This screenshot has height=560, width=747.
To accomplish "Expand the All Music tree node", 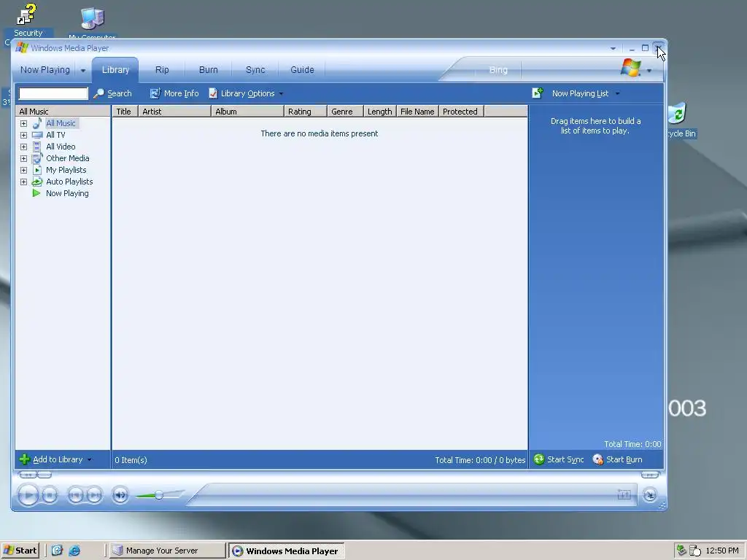I will 23,123.
